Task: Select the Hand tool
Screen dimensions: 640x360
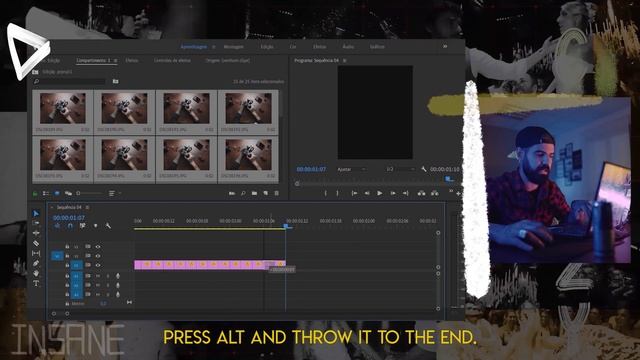Action: pyautogui.click(x=36, y=273)
